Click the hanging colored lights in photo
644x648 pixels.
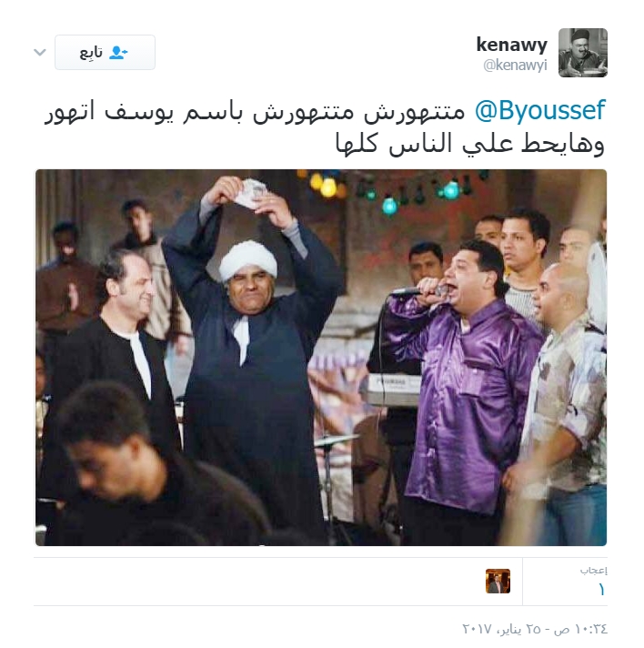pyautogui.click(x=388, y=190)
